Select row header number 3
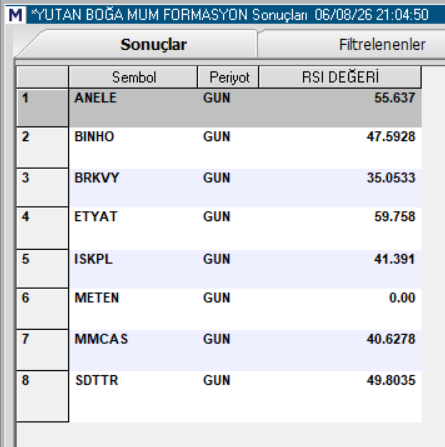Screen dimensions: 445x447 (x=43, y=188)
